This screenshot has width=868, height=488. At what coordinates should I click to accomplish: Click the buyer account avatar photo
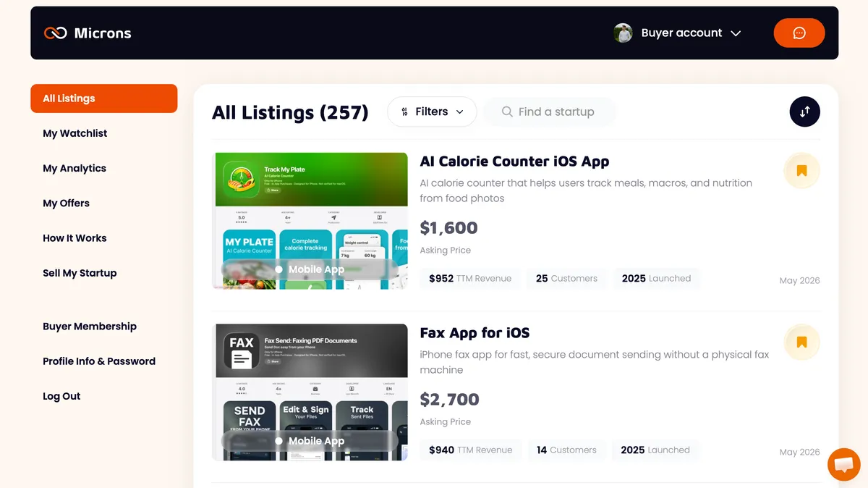coord(623,33)
